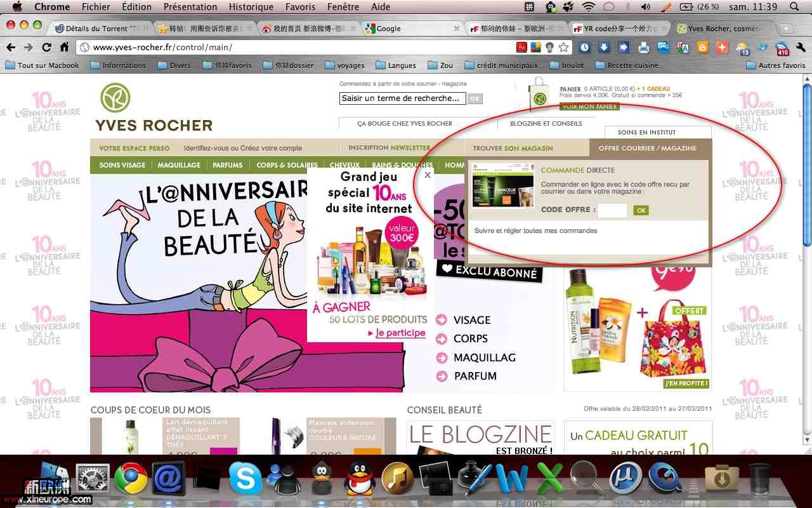Launch uTorrent from the Dock
Viewport: 812px width, 508px height.
(625, 479)
